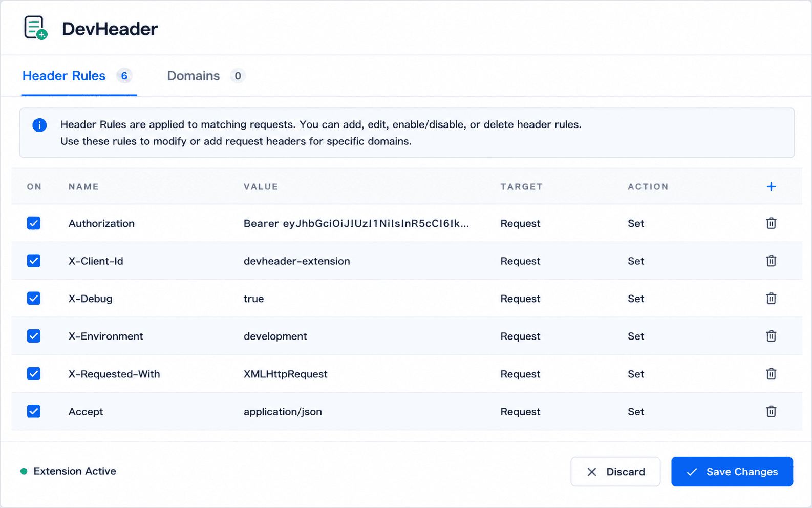Uncheck the X-Requested-With rule
The height and width of the screenshot is (508, 812).
pyautogui.click(x=34, y=374)
